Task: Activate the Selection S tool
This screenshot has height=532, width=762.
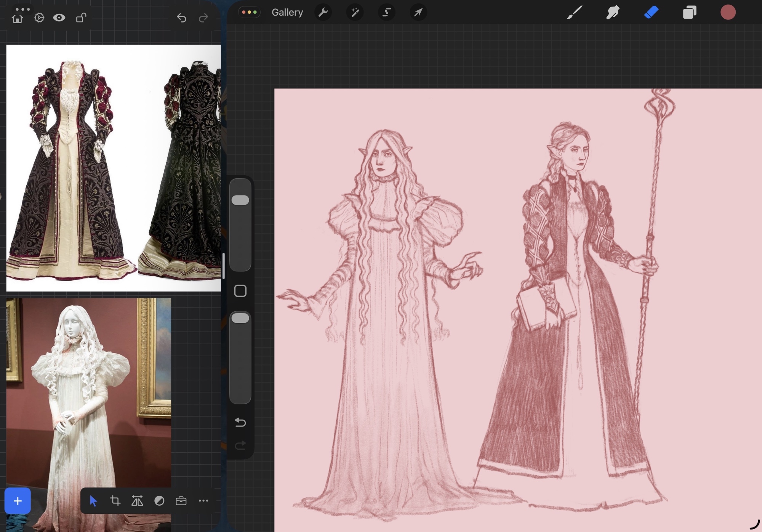Action: 386,13
